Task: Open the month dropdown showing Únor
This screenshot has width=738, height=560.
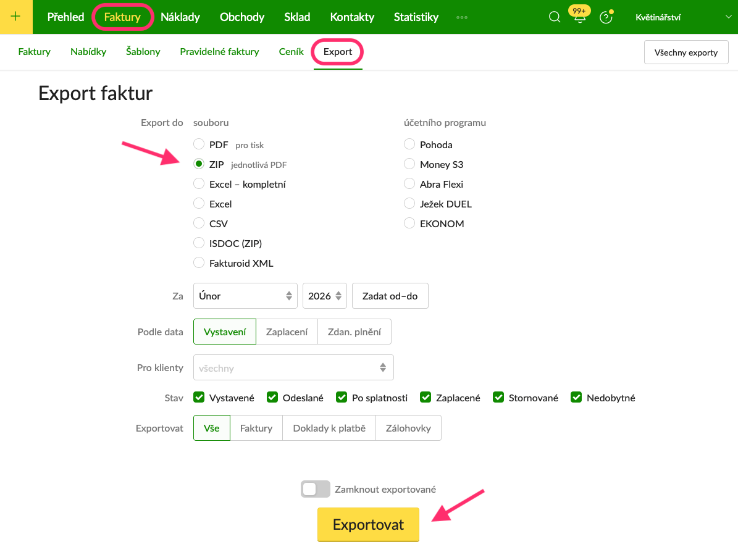Action: [x=245, y=296]
